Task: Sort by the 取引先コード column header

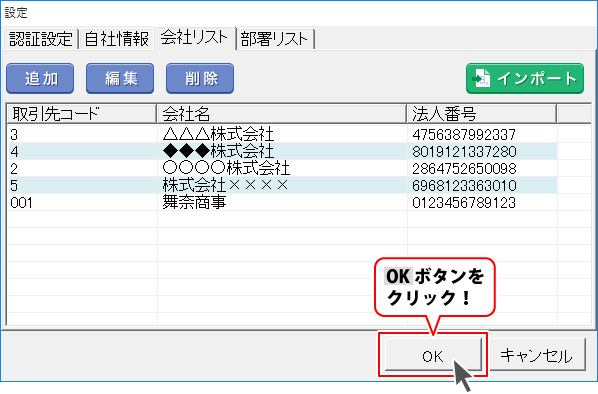Action: [x=82, y=113]
